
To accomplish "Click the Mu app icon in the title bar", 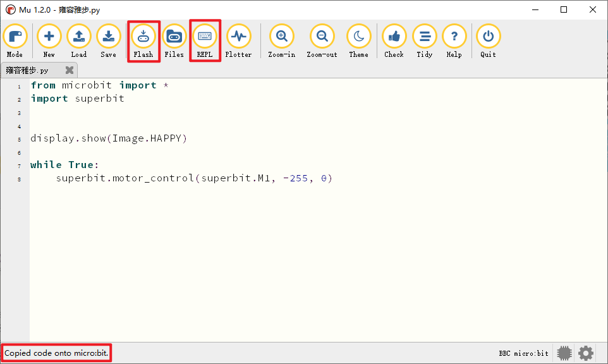I will pyautogui.click(x=11, y=9).
